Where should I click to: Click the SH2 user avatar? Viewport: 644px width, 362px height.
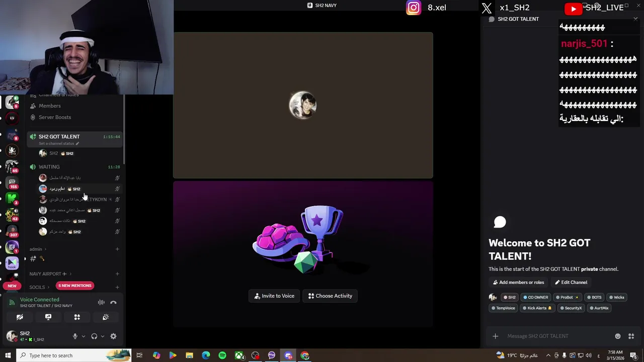12,336
